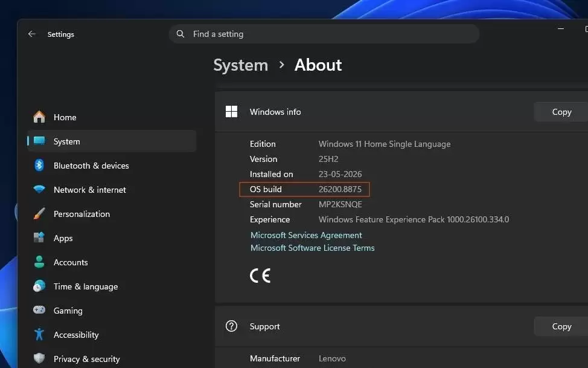Open the Home page
This screenshot has width=588, height=368.
click(112, 117)
